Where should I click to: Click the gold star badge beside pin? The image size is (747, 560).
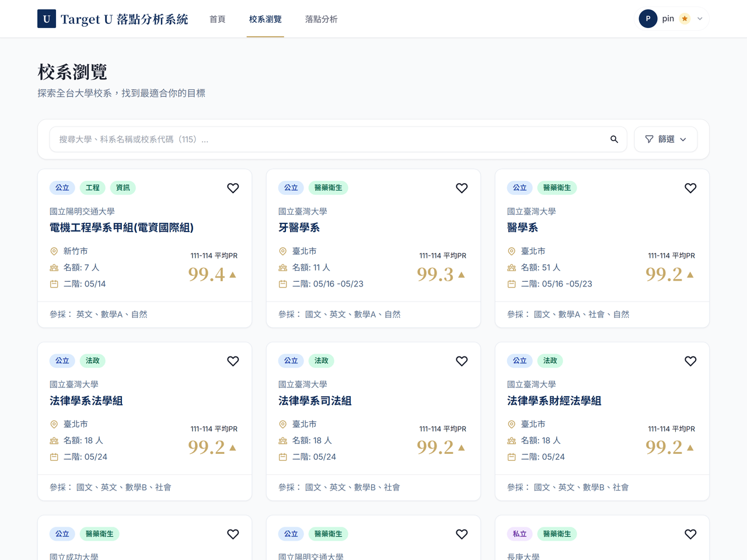point(685,19)
